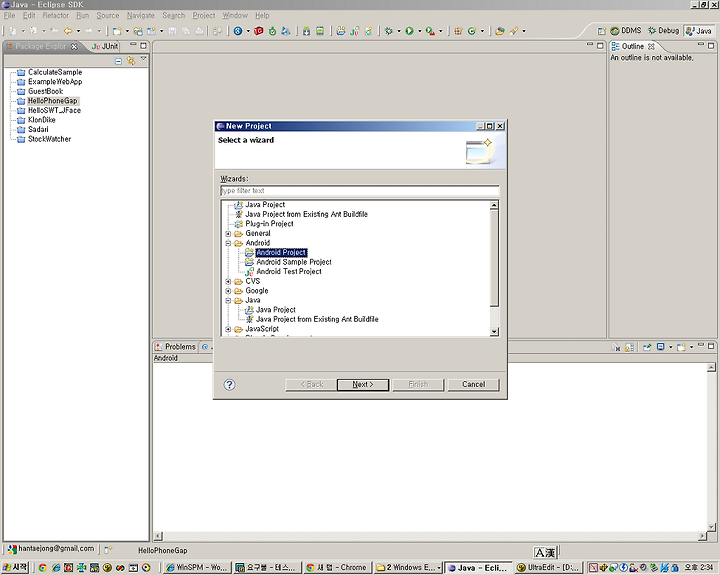Image resolution: width=720 pixels, height=575 pixels.
Task: Open UltraEdit from the taskbar
Action: 549,568
